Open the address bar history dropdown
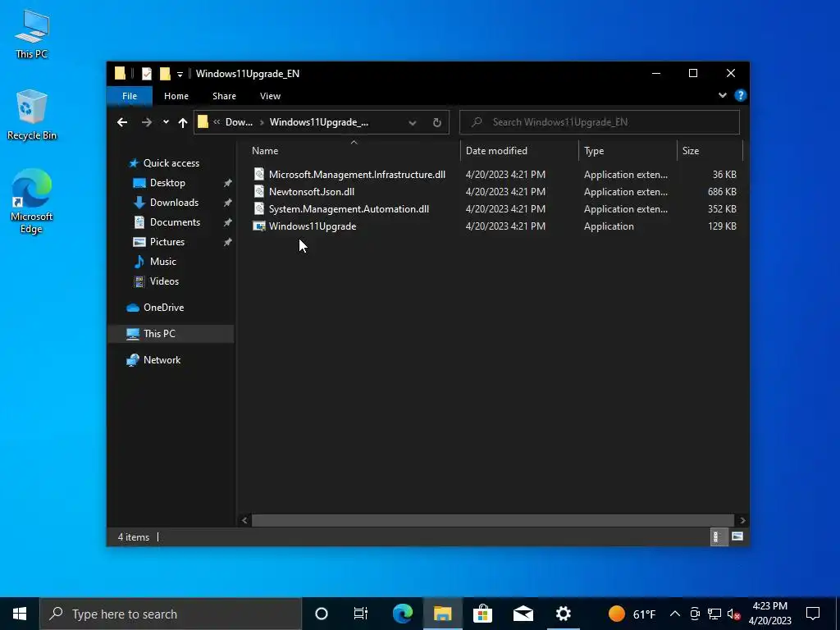The image size is (840, 630). tap(413, 123)
